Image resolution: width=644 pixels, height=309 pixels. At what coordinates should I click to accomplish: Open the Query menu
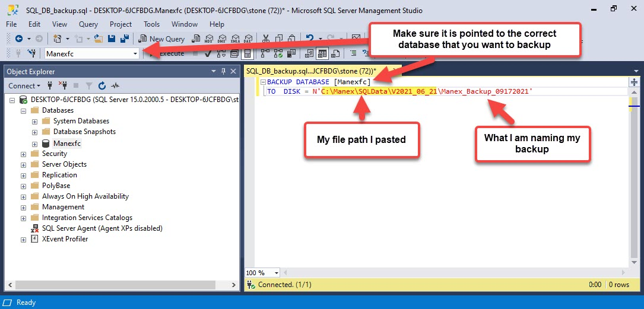coord(88,24)
